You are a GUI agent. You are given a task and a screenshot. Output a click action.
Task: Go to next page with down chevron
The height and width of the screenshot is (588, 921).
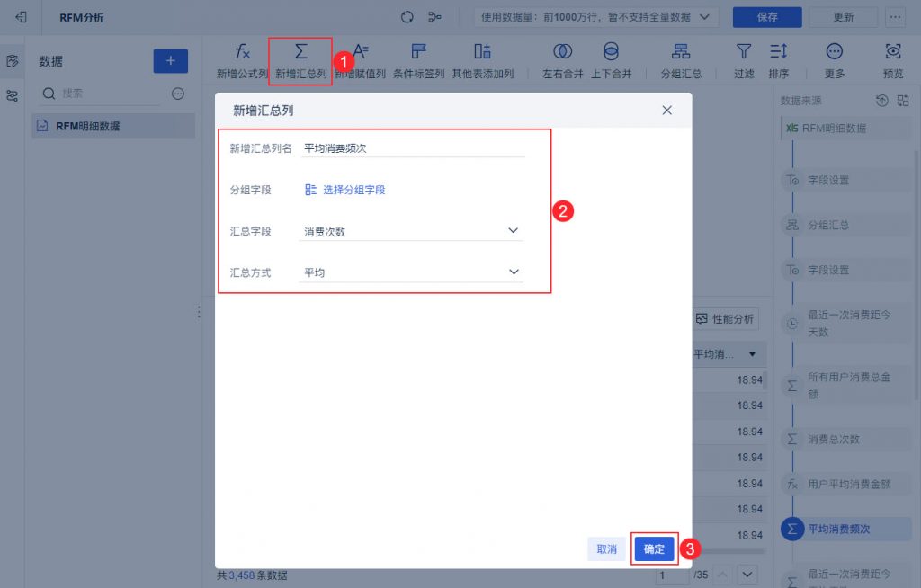[x=747, y=575]
